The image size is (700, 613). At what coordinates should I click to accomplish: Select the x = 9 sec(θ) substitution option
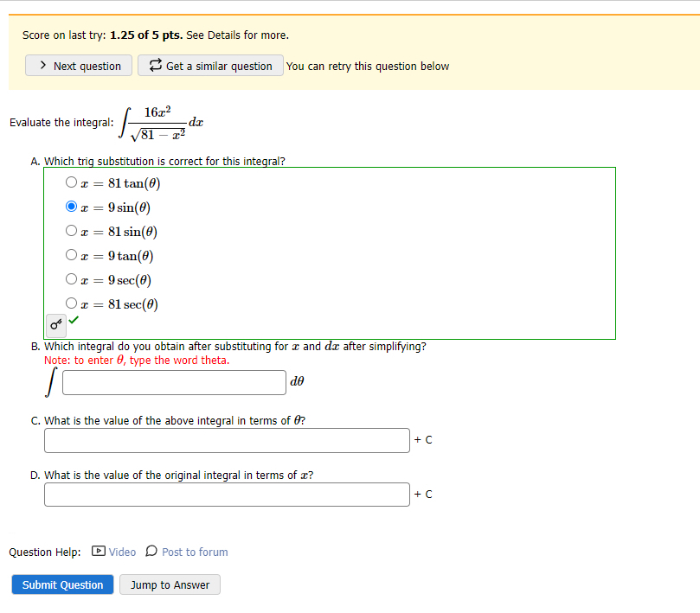click(x=71, y=278)
